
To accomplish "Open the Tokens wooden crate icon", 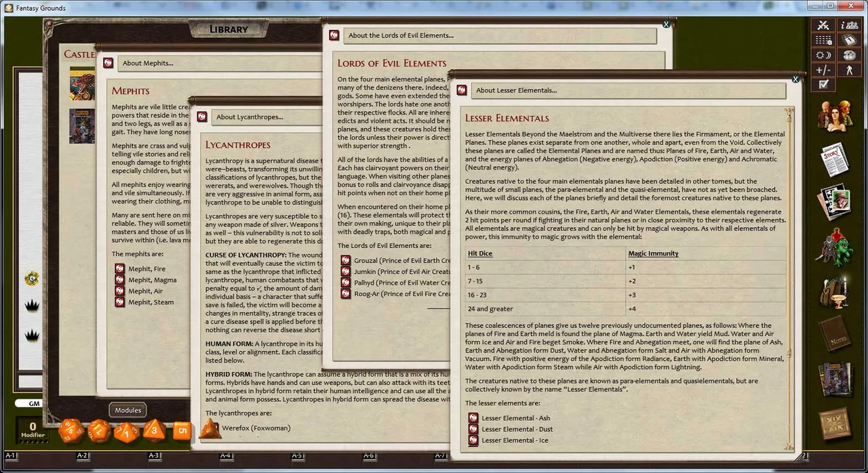I will [x=835, y=424].
